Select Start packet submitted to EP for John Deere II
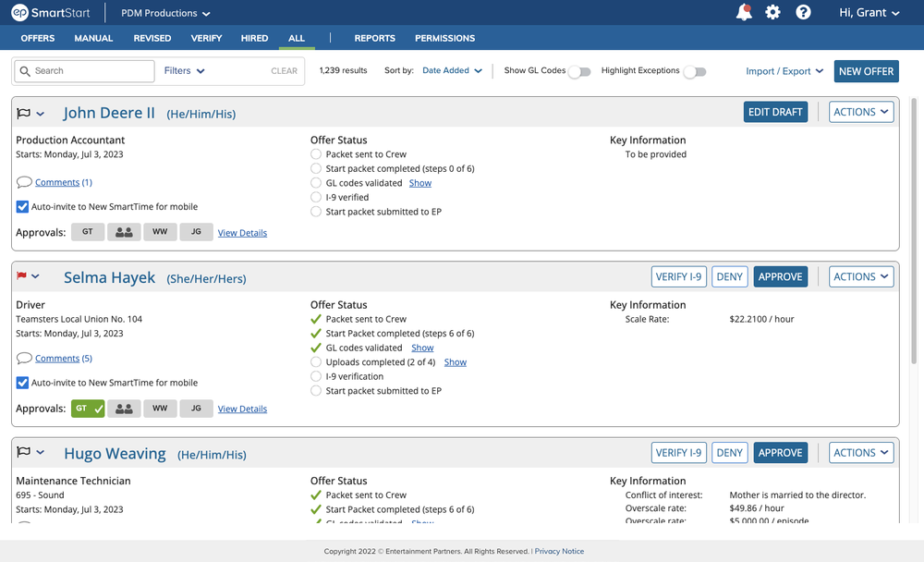Image resolution: width=924 pixels, height=562 pixels. coord(316,212)
